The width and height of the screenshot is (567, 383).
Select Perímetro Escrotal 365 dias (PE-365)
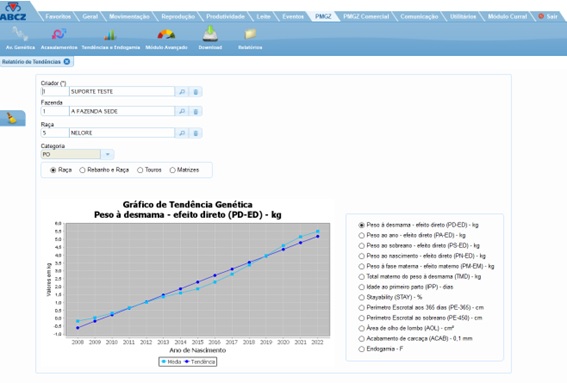click(x=361, y=308)
